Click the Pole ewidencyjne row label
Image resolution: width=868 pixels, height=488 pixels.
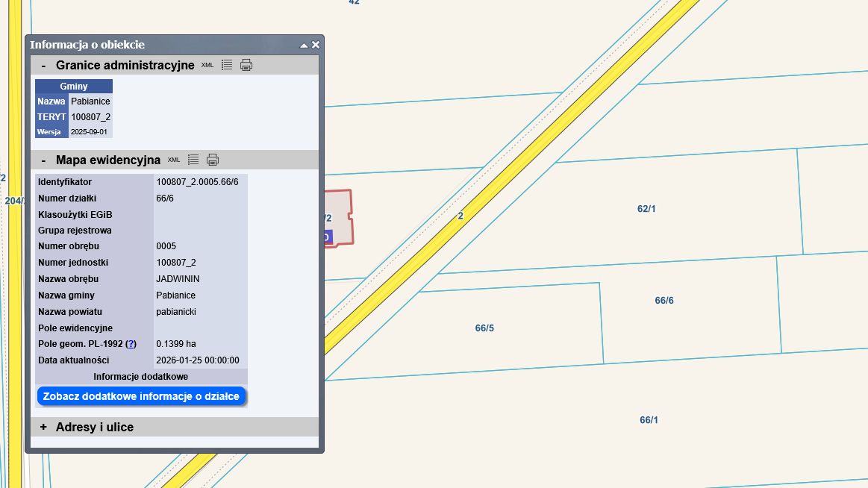(75, 328)
